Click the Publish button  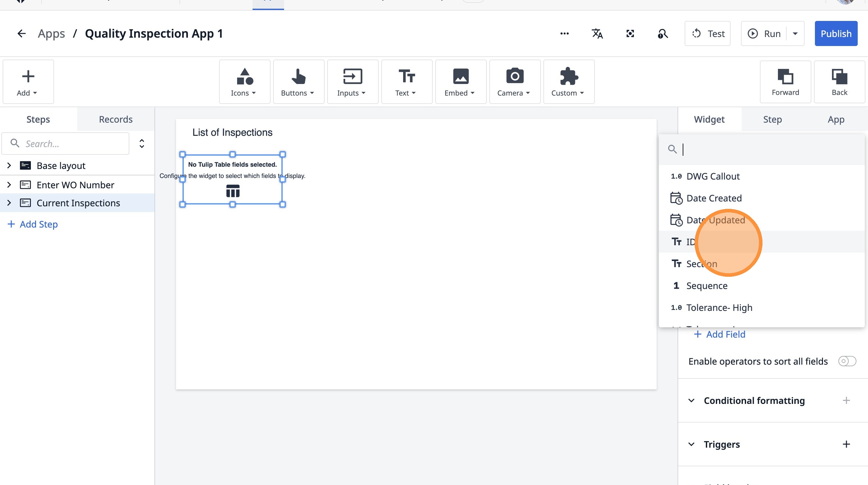[836, 33]
